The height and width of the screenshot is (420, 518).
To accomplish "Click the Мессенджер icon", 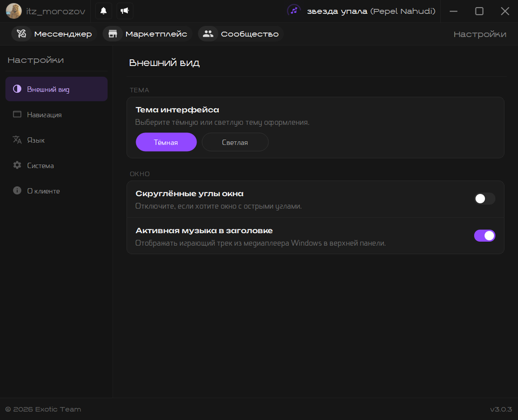I will [22, 34].
